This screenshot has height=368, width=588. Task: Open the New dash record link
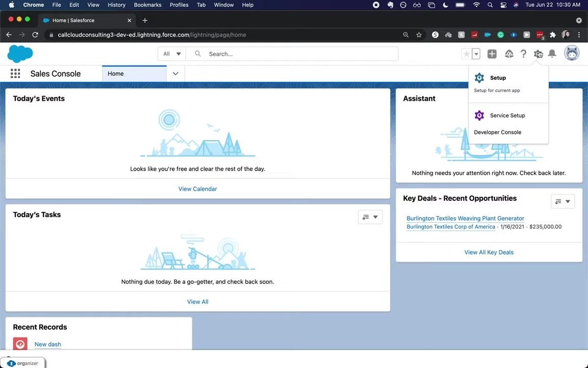47,344
